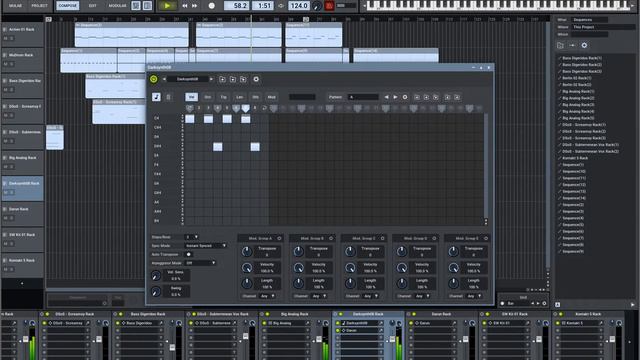Select previous preset in Darksynth08 window
The image size is (640, 360).
164,79
